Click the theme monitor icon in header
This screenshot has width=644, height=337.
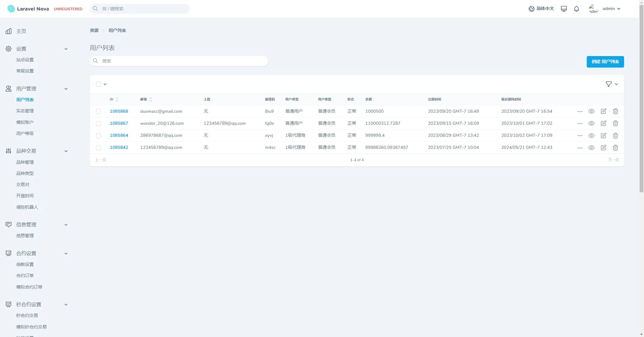(564, 9)
